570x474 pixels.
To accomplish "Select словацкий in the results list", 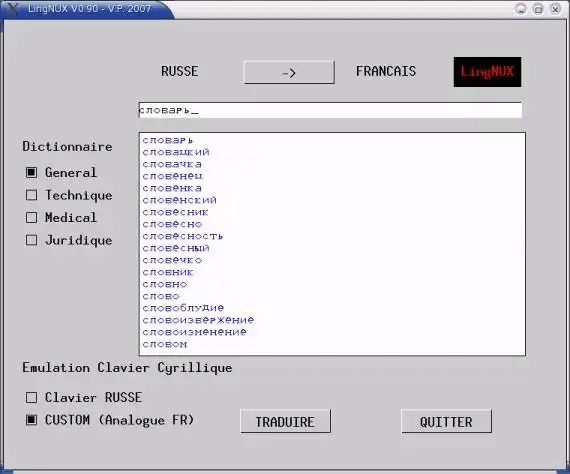I will click(176, 152).
